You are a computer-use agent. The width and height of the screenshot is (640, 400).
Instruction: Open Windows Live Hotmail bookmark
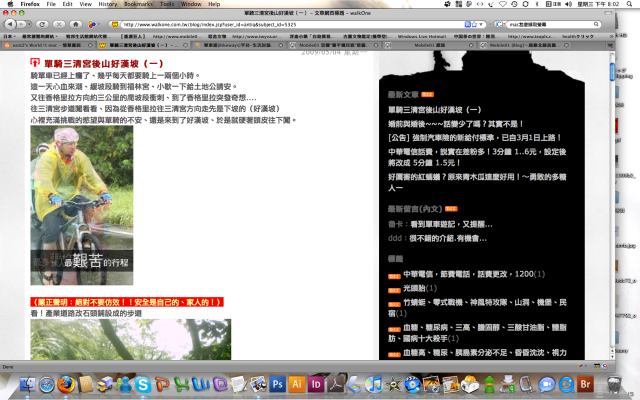422,37
